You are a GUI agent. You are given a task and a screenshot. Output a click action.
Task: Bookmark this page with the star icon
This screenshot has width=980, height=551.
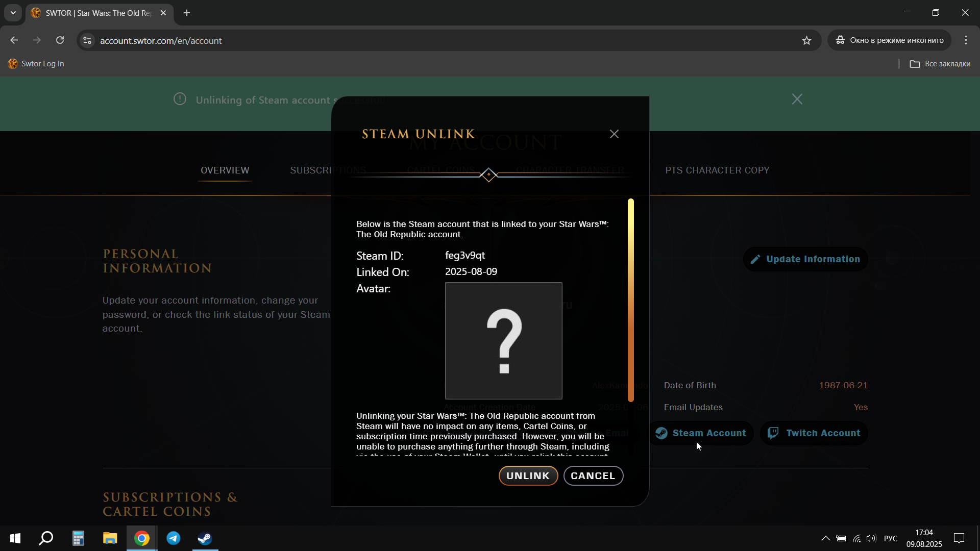(x=806, y=40)
